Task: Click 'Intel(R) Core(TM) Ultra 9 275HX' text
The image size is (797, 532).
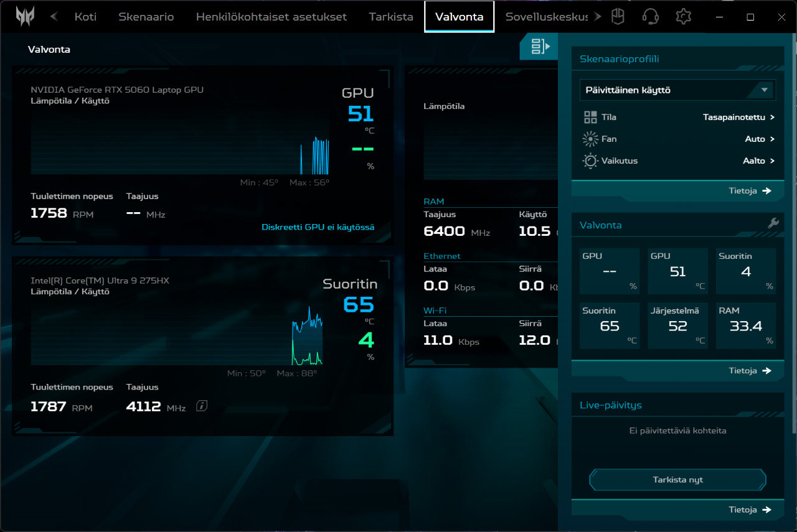Action: point(100,281)
